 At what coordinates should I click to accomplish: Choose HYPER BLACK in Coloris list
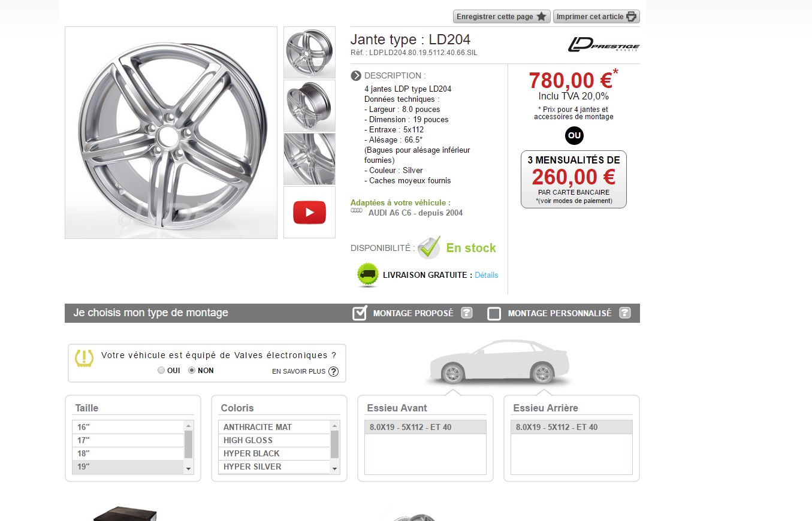click(274, 453)
